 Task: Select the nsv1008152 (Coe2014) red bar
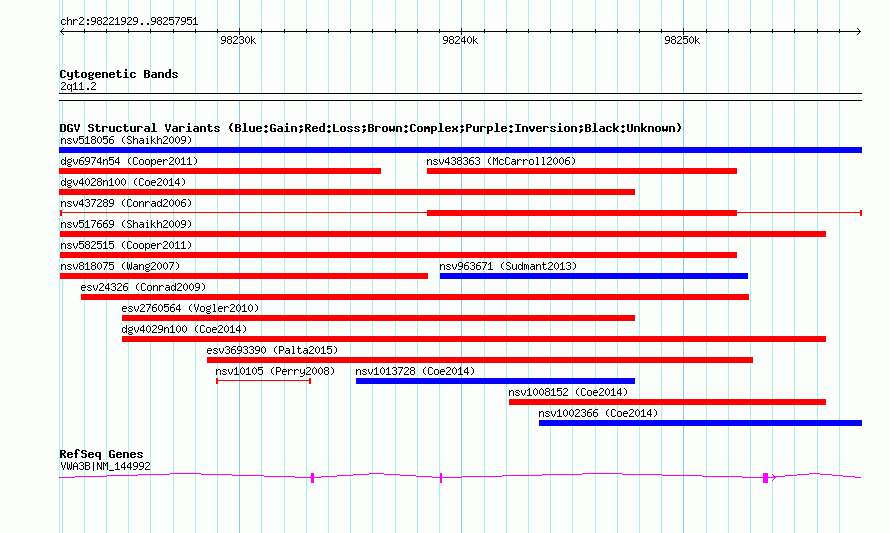[x=668, y=402]
